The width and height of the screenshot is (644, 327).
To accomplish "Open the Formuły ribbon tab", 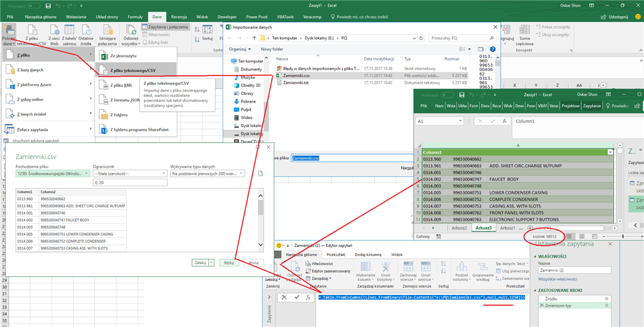I will [135, 17].
